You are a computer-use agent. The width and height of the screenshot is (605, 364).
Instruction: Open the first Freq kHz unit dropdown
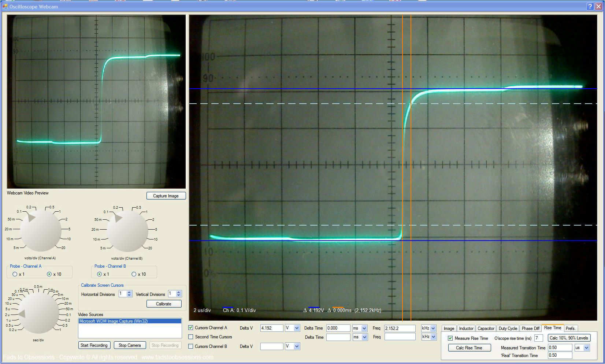pos(433,328)
